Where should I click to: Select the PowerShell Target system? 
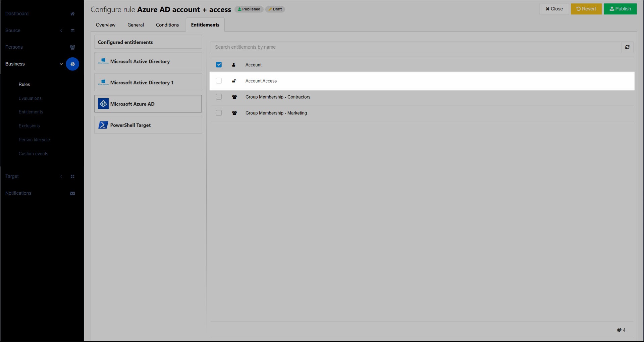(x=148, y=125)
